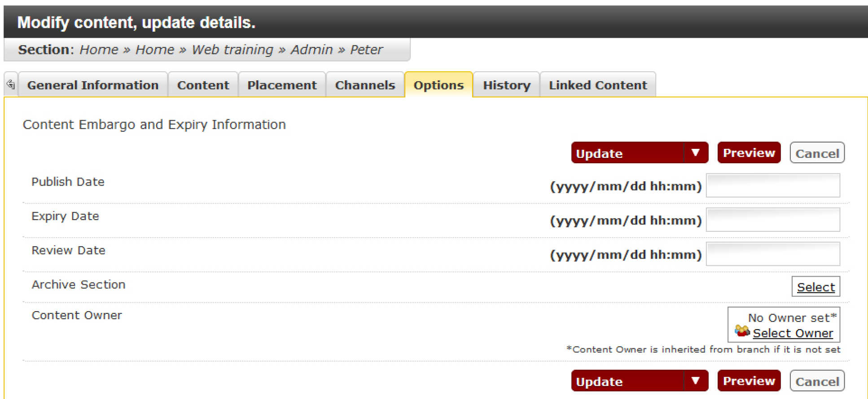868x399 pixels.
Task: Open the Content tab
Action: coord(203,85)
